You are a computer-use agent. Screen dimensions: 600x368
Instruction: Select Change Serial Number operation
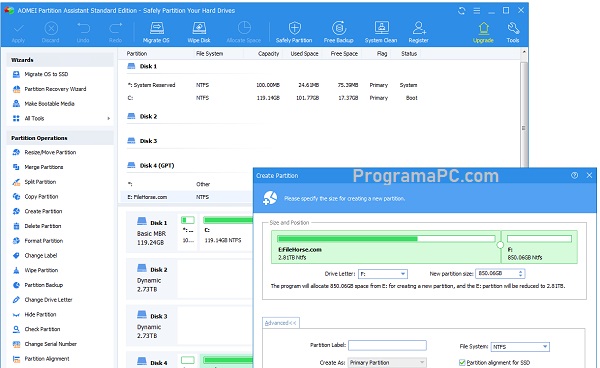pyautogui.click(x=51, y=344)
